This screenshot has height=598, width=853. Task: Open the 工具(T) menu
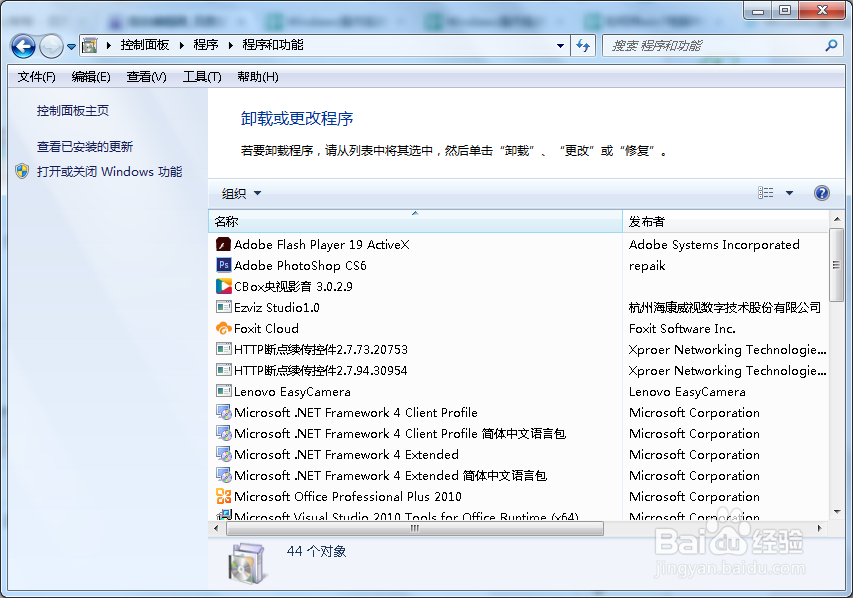point(202,77)
